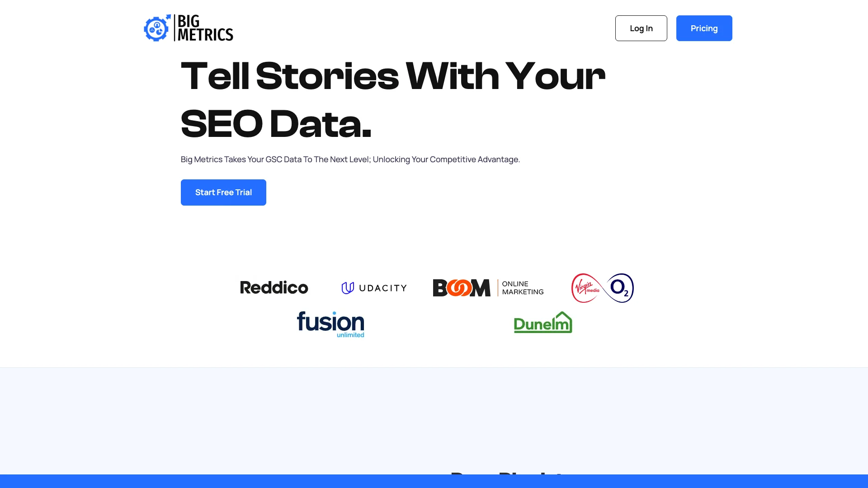Click the Reddico company logo
The width and height of the screenshot is (868, 488).
point(274,288)
